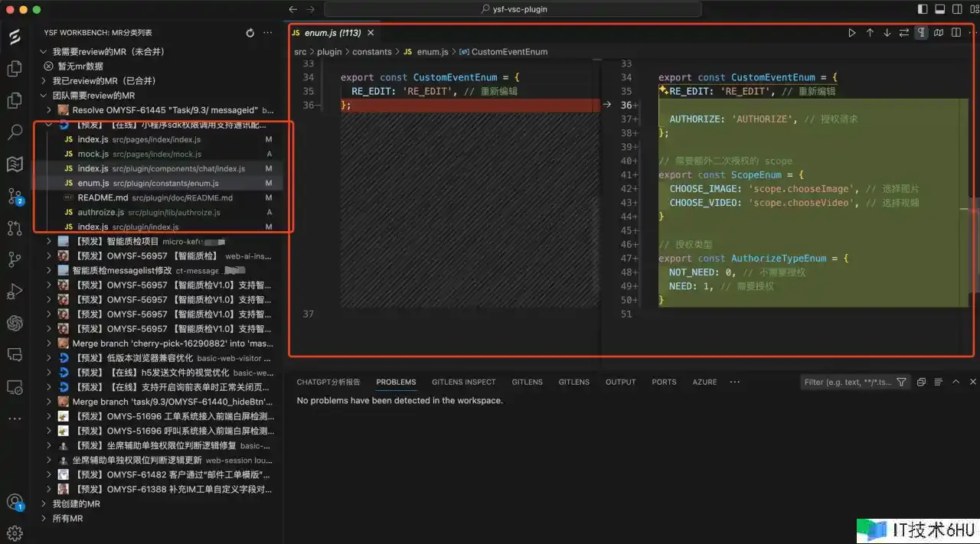Open the ChatGPT icon in activity bar

click(15, 323)
